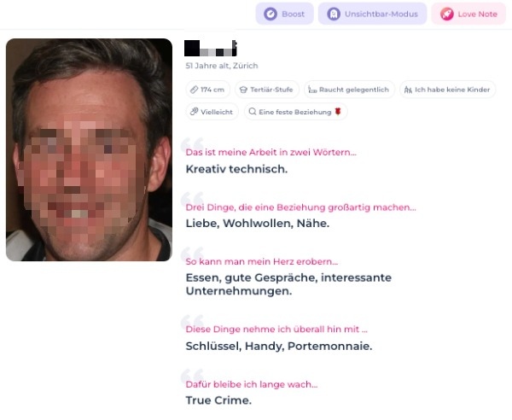Click the Boost speedometer icon

pos(270,14)
